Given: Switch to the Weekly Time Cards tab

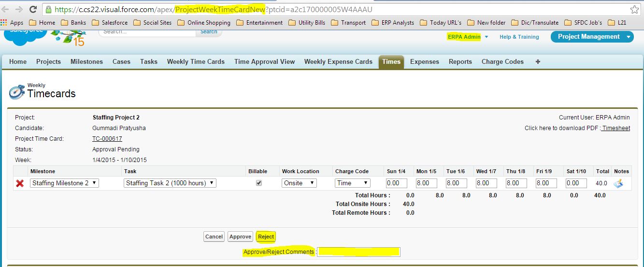Looking at the screenshot, I should click(196, 62).
